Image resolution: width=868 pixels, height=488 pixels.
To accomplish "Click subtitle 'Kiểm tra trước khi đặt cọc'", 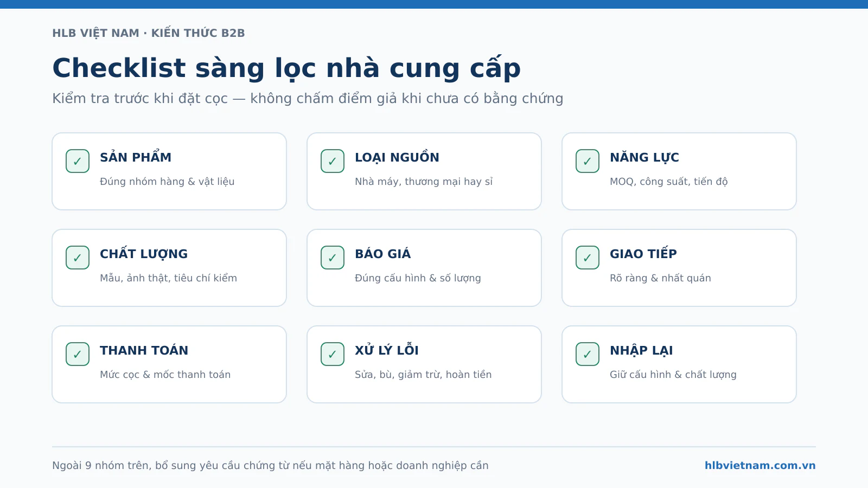I will 140,98.
